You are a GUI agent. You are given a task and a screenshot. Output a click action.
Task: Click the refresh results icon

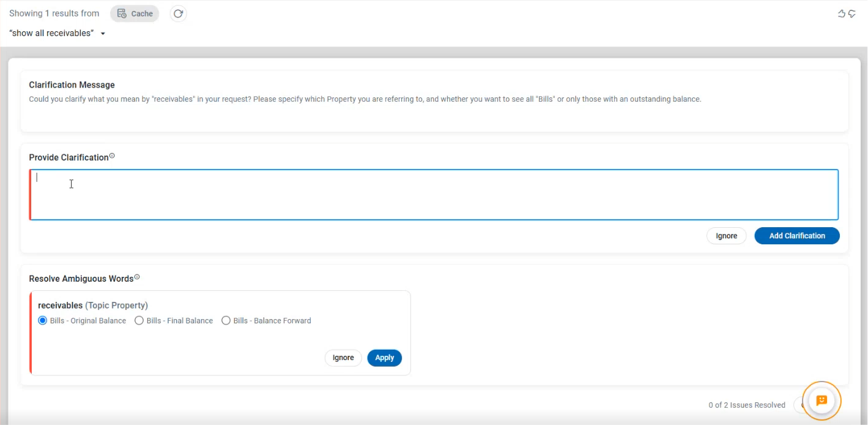(x=178, y=13)
